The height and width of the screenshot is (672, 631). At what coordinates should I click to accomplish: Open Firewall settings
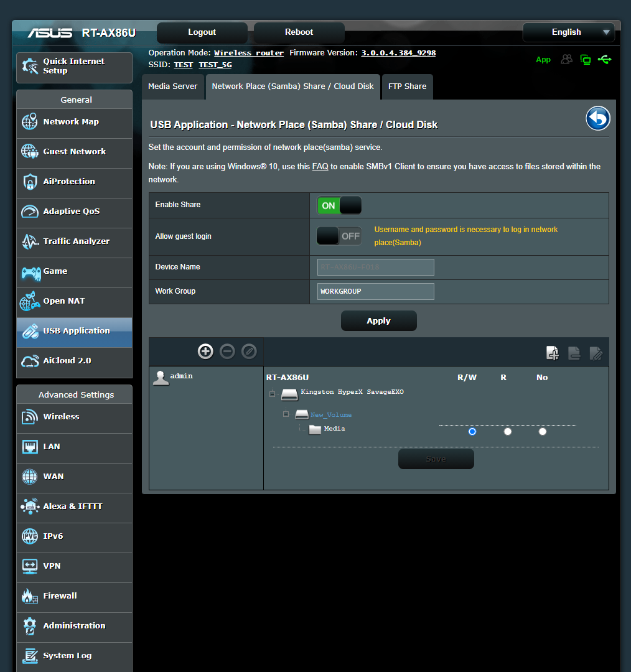click(x=74, y=597)
